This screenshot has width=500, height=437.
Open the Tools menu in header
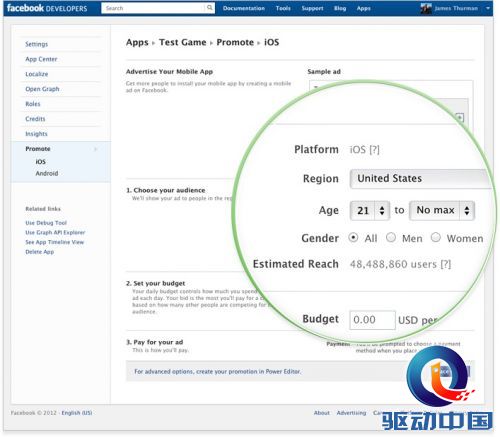283,8
